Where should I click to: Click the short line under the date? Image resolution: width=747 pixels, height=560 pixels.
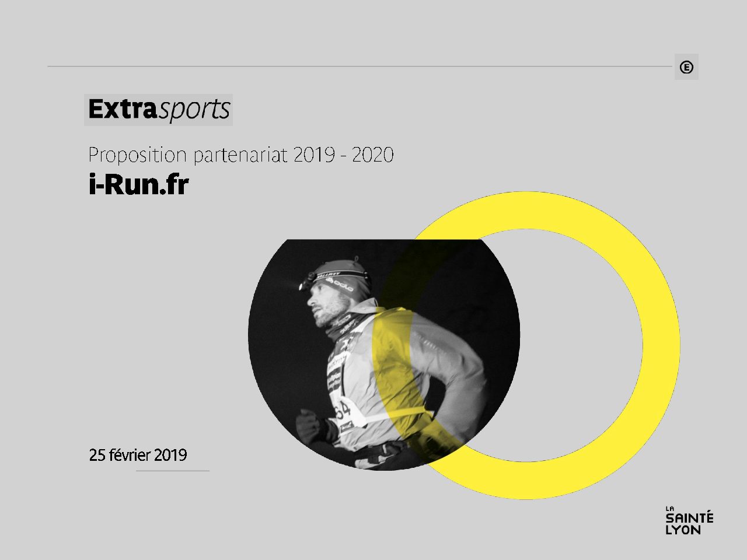tap(173, 471)
